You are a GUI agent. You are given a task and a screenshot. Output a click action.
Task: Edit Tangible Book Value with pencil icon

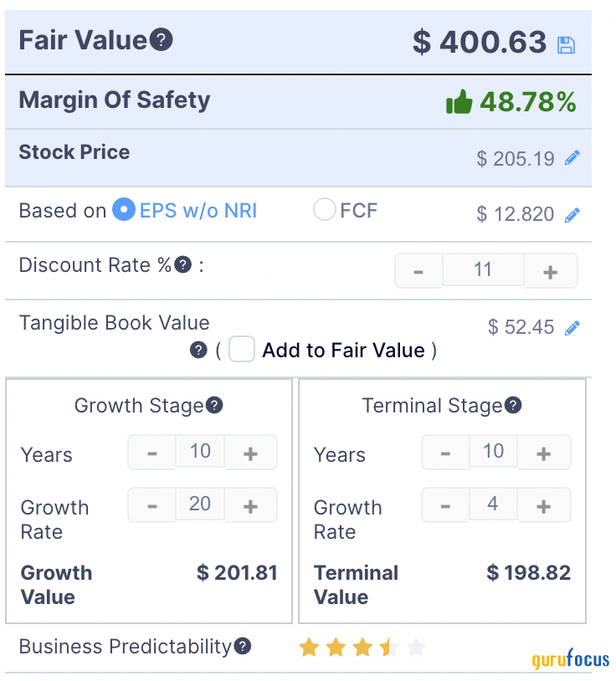coord(572,328)
